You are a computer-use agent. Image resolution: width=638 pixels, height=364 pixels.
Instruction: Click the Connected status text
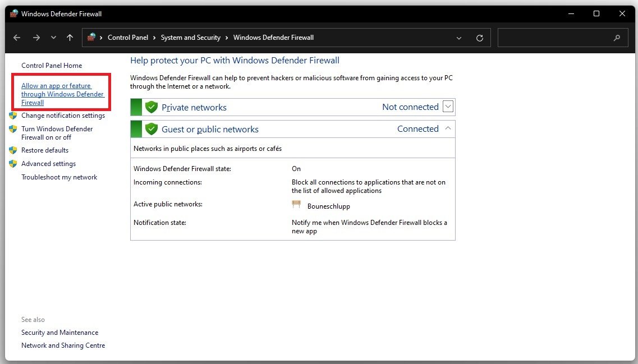click(x=418, y=128)
